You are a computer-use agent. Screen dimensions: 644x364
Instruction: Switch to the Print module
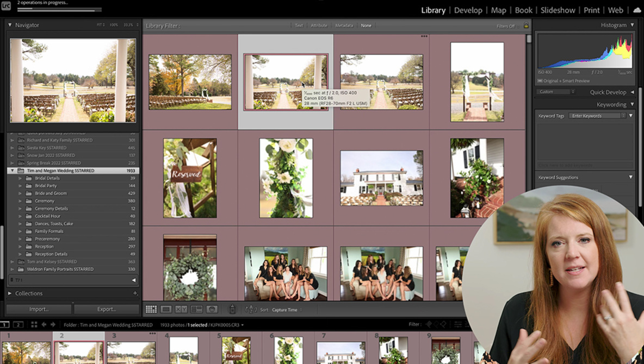click(x=592, y=10)
